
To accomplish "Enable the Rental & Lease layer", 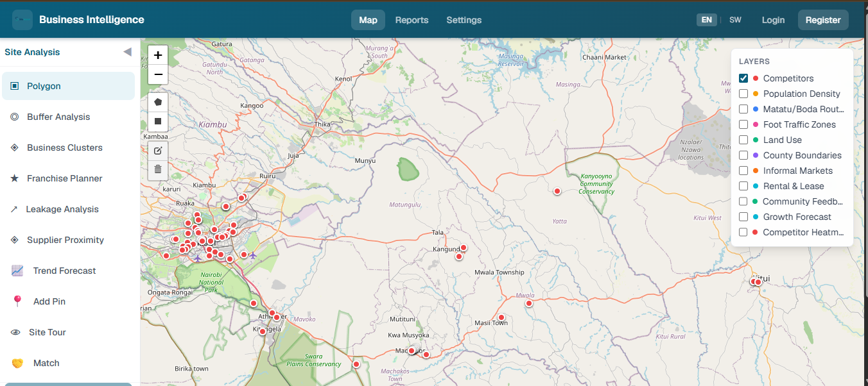I will click(x=743, y=186).
